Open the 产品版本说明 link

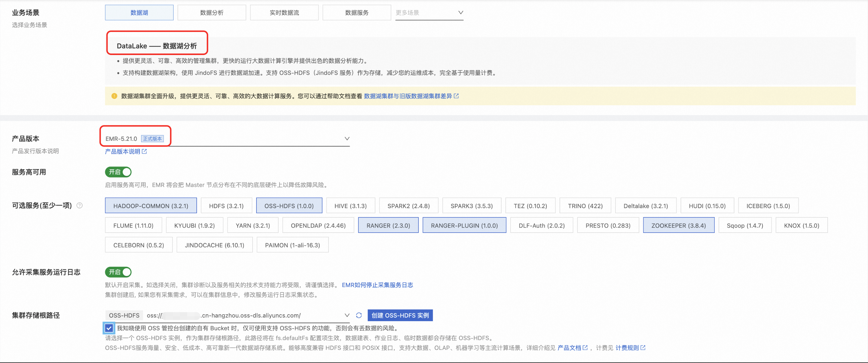(122, 151)
